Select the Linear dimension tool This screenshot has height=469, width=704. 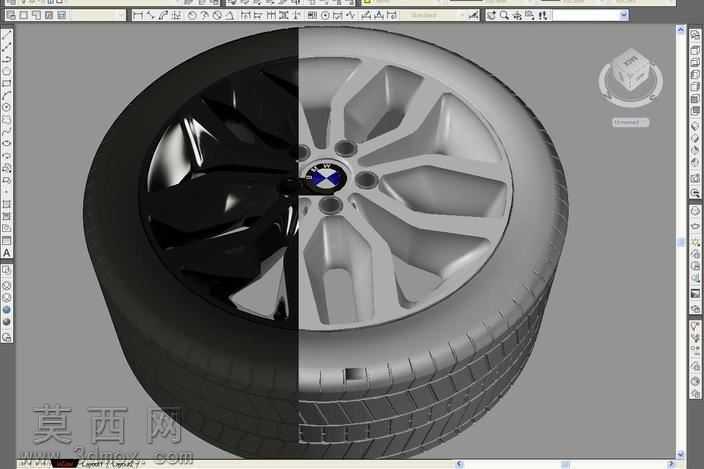coord(138,15)
